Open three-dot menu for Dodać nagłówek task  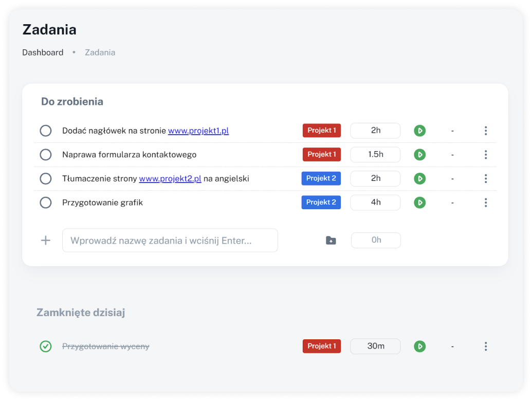pyautogui.click(x=485, y=131)
